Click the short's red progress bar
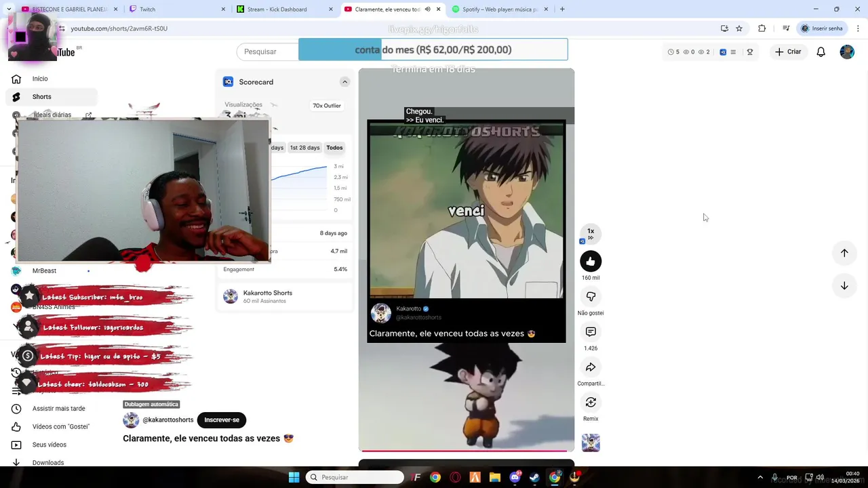The image size is (868, 488). point(465,451)
